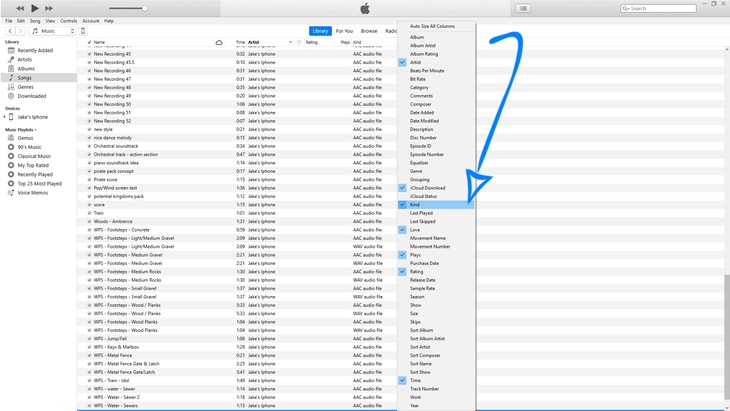730x411 pixels.
Task: Open Albums in the sidebar
Action: pyautogui.click(x=26, y=68)
